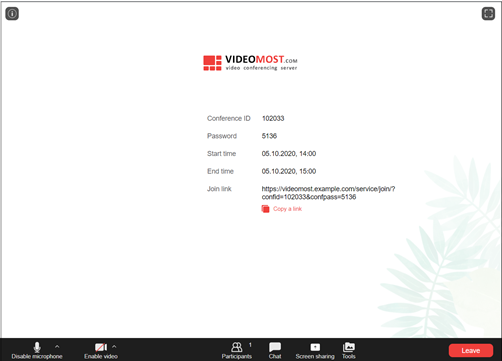Disable the microphone
Image resolution: width=502 pixels, height=361 pixels.
pos(37,351)
